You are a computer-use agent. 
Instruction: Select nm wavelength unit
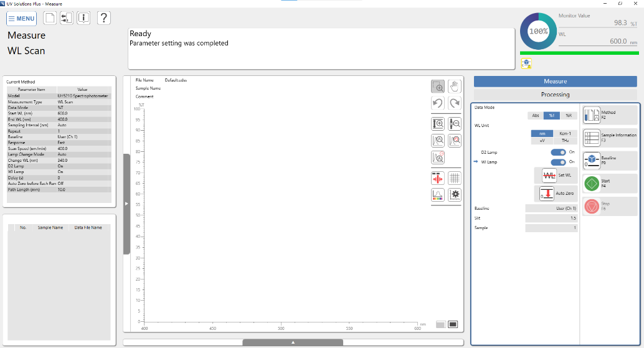coord(542,133)
